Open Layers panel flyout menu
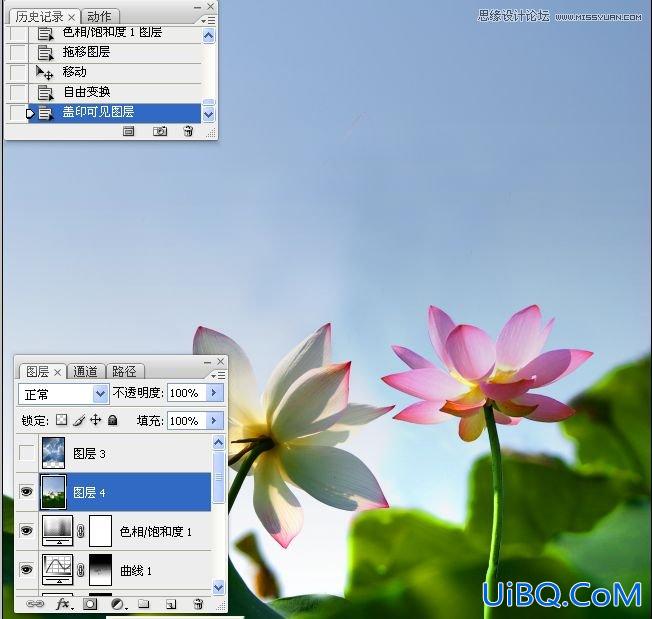The width and height of the screenshot is (652, 619). [x=218, y=375]
